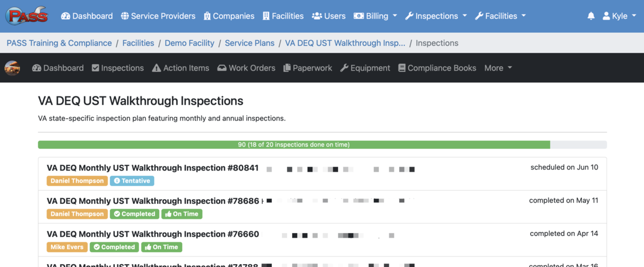Open the Kyle user menu

click(x=619, y=16)
